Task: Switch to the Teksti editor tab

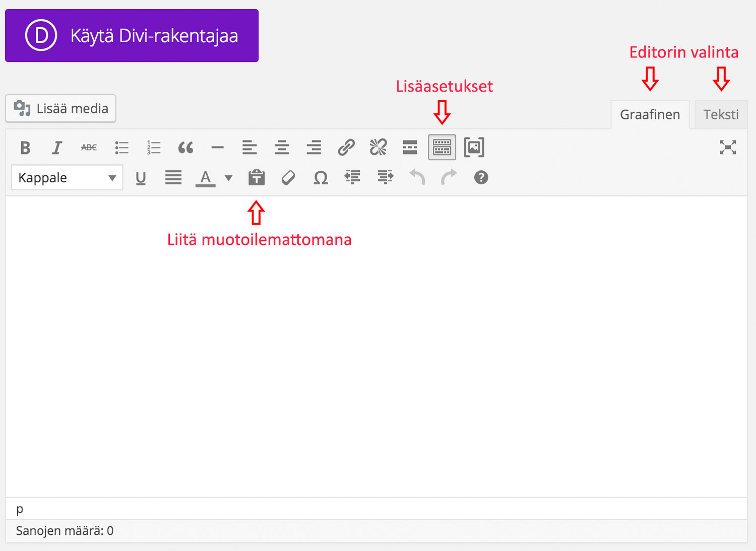Action: (721, 115)
